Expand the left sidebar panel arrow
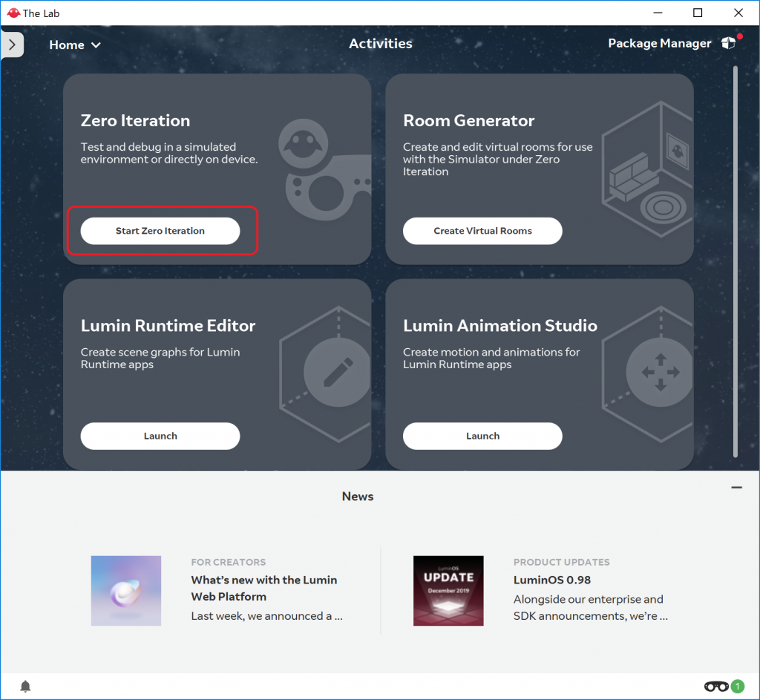Screen dimensions: 760x700 point(12,45)
